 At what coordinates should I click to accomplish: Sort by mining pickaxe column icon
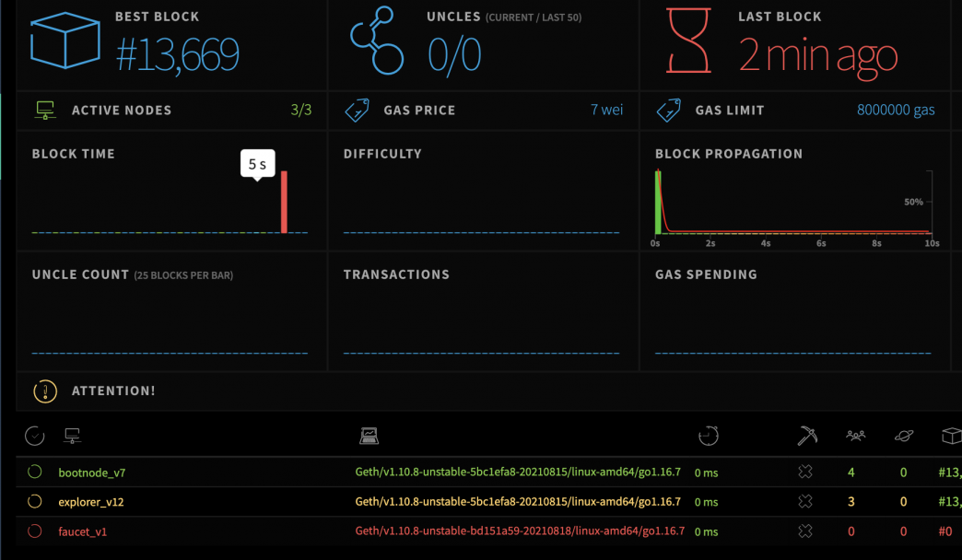pyautogui.click(x=806, y=436)
